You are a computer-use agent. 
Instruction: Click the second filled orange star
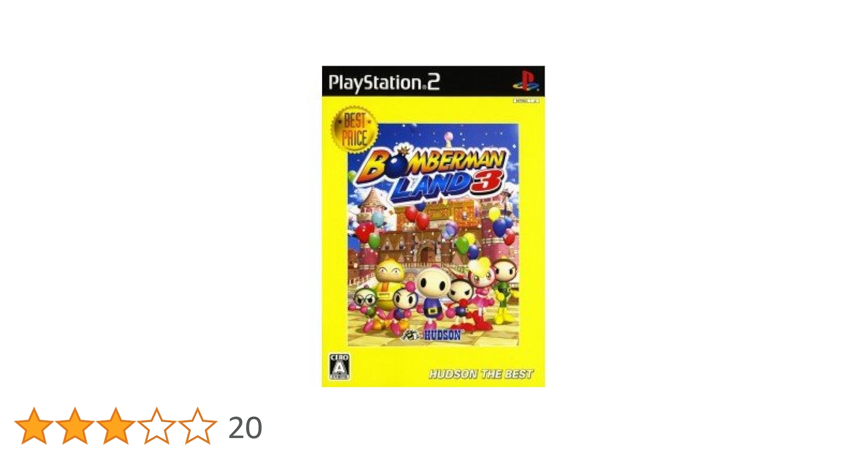[x=75, y=426]
